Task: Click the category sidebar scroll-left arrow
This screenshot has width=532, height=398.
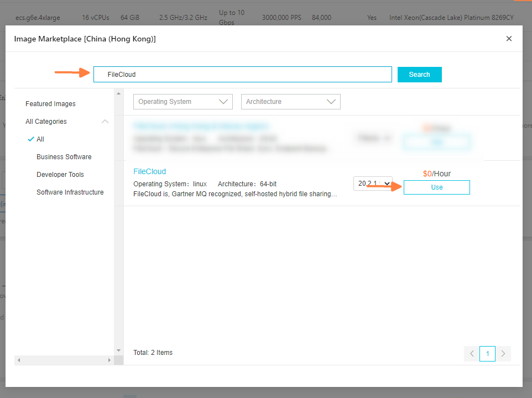Action: click(19, 360)
